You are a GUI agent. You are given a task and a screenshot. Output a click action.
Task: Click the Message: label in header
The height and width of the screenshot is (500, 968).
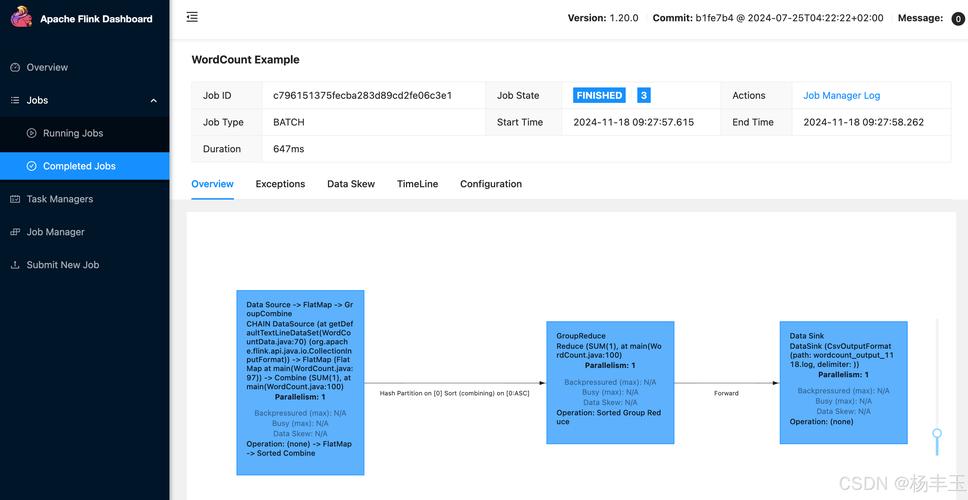tap(920, 19)
